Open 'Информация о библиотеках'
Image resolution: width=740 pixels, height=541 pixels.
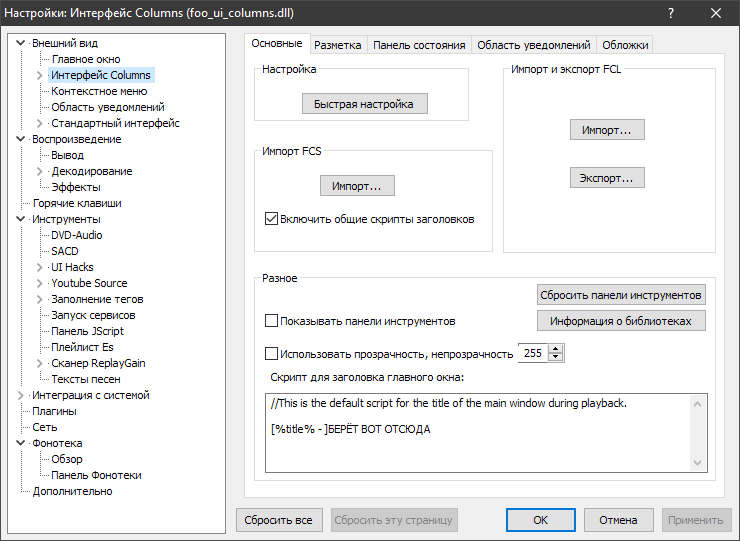pos(621,321)
